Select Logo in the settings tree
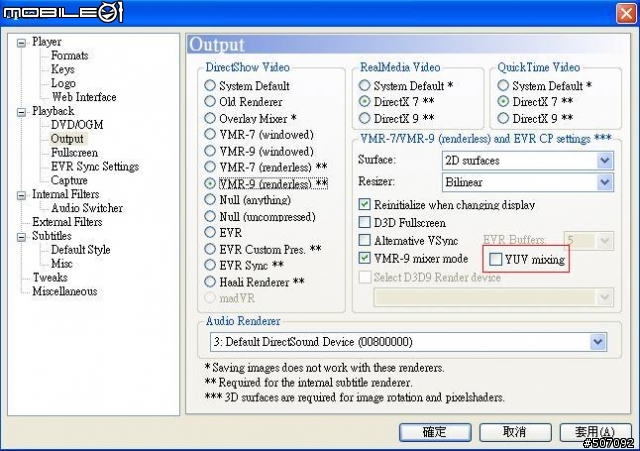 [x=63, y=83]
